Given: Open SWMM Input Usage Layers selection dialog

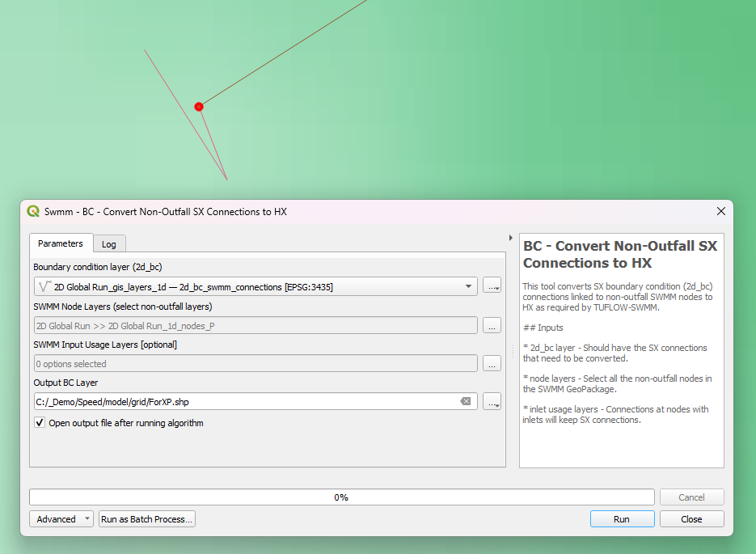Looking at the screenshot, I should pyautogui.click(x=492, y=364).
